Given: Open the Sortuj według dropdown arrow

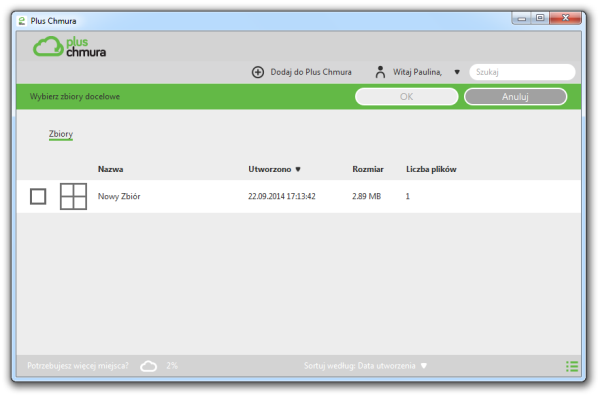Looking at the screenshot, I should click(x=423, y=366).
